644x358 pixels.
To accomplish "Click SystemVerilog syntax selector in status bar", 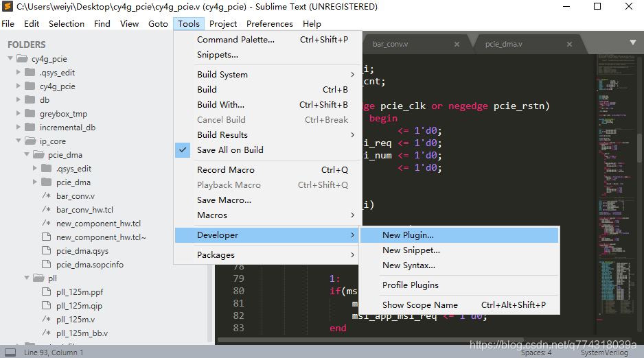I will [604, 353].
